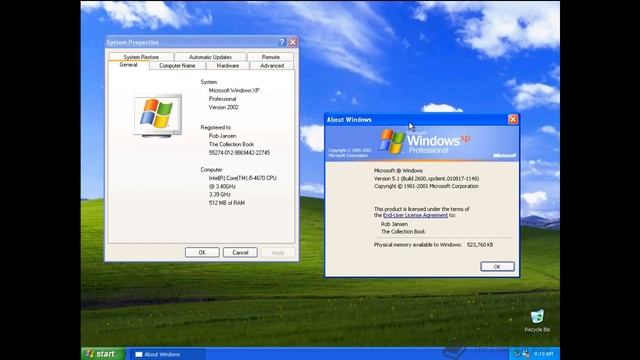Screen dimensions: 640x360
Task: Switch to the Remote tab
Action: click(x=271, y=57)
